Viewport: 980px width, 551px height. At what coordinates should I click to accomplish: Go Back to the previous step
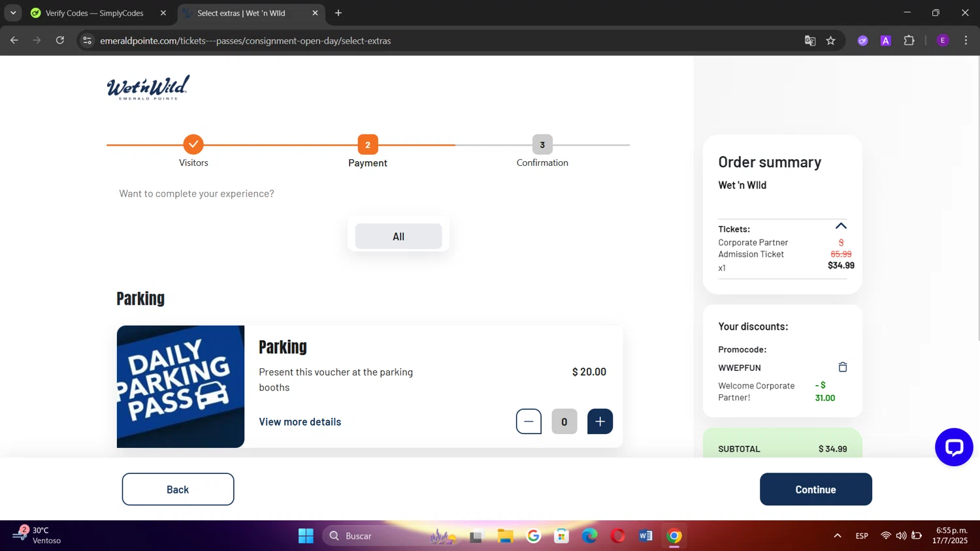tap(178, 489)
